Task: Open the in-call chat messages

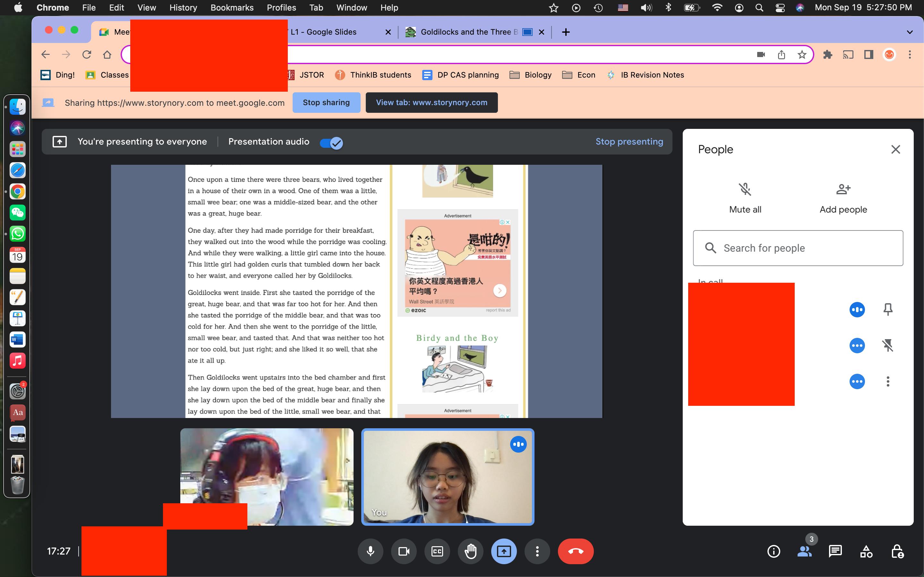Action: pyautogui.click(x=835, y=551)
